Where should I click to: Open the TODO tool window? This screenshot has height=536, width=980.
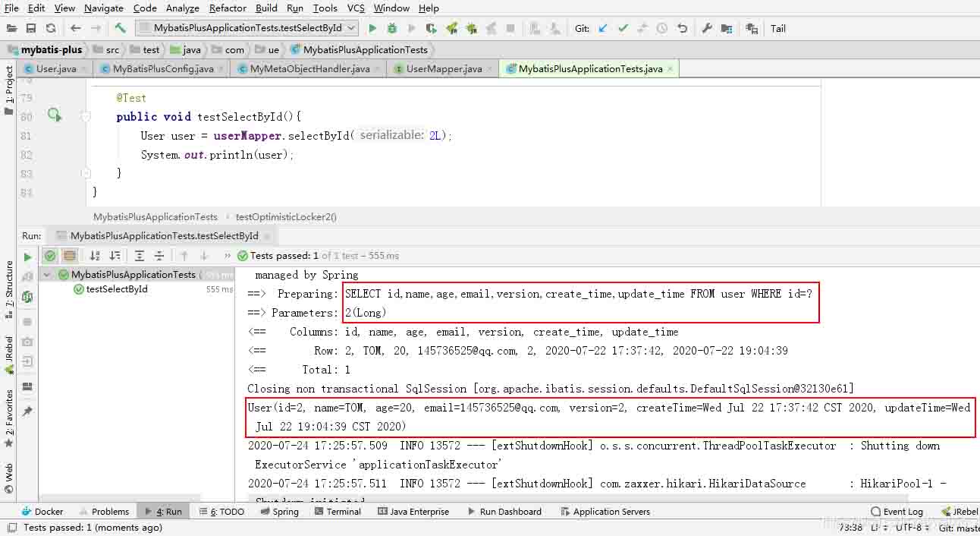220,512
